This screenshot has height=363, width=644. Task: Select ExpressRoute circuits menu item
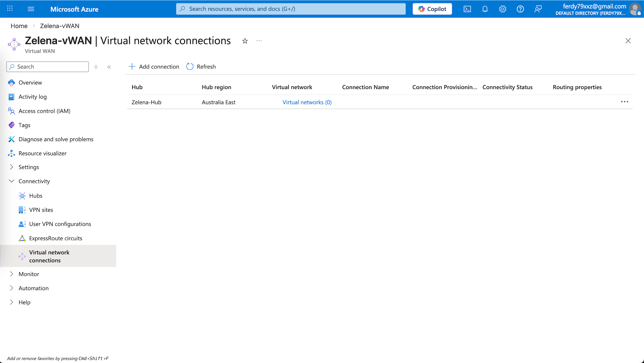coord(55,238)
